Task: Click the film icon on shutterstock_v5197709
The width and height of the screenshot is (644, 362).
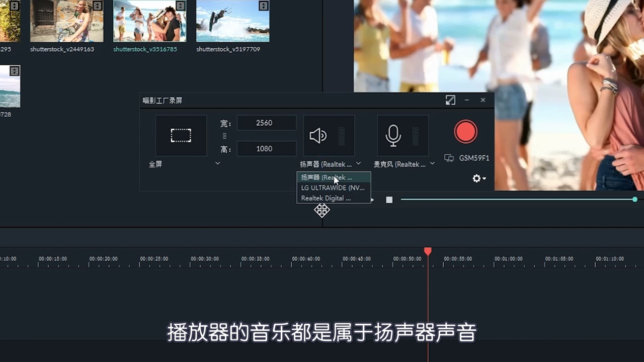Action: coord(263,6)
